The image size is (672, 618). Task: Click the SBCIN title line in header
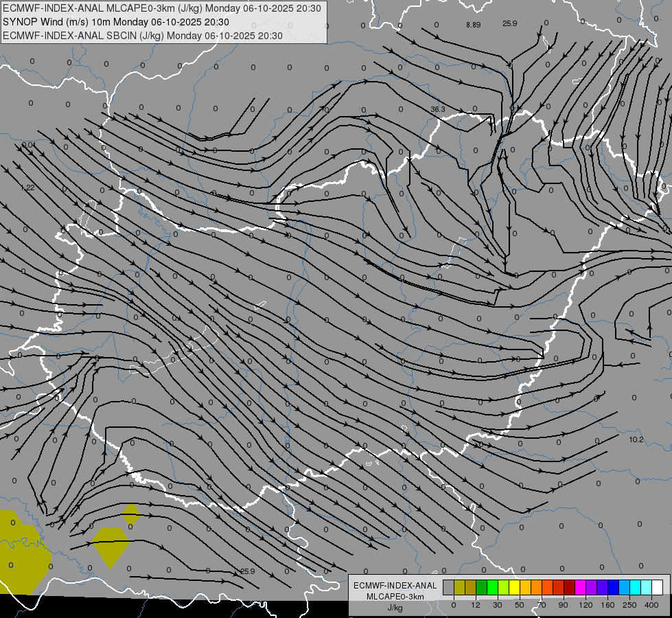pyautogui.click(x=143, y=36)
